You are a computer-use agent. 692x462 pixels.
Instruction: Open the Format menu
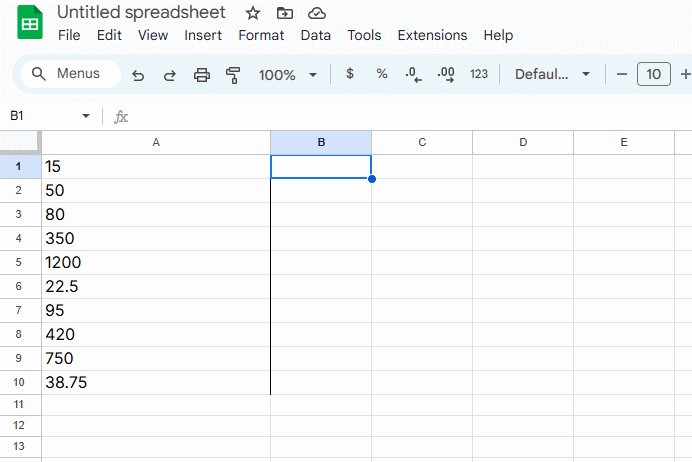click(x=261, y=35)
